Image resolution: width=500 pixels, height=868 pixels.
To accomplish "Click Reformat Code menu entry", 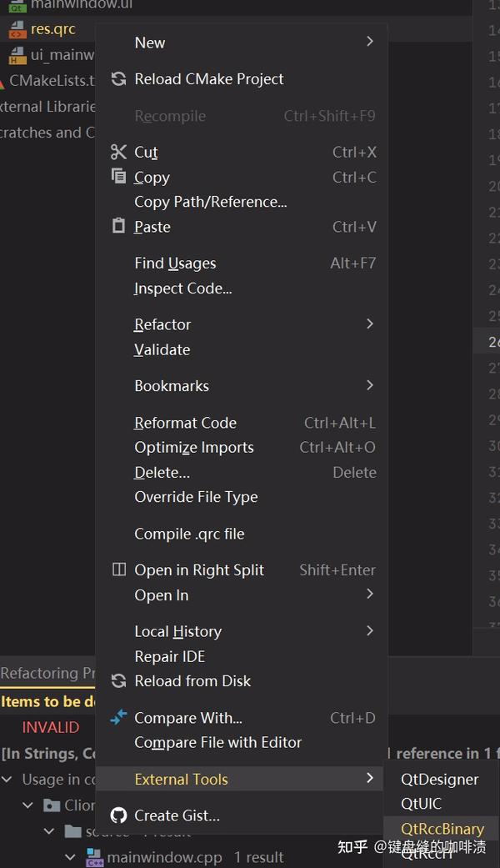I will tap(185, 423).
